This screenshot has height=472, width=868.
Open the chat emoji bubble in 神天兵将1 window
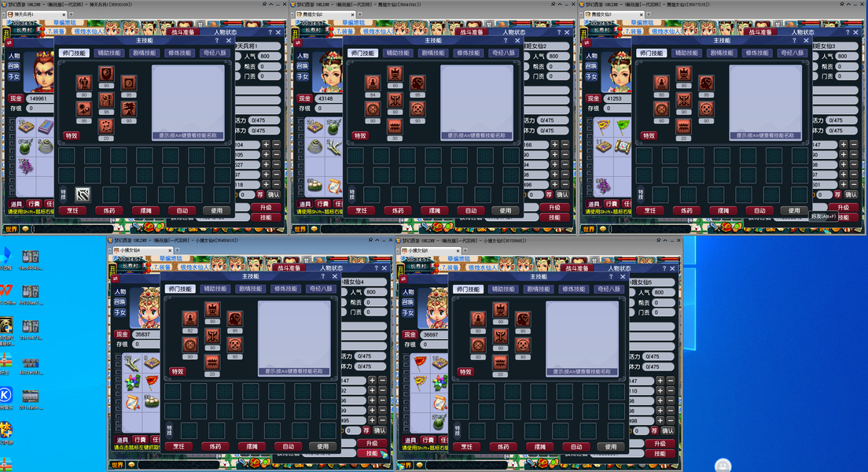[x=25, y=228]
